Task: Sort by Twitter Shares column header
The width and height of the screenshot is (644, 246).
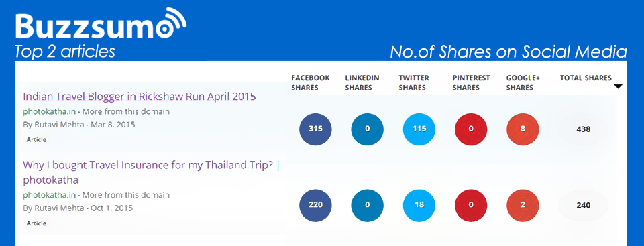Action: coord(414,82)
